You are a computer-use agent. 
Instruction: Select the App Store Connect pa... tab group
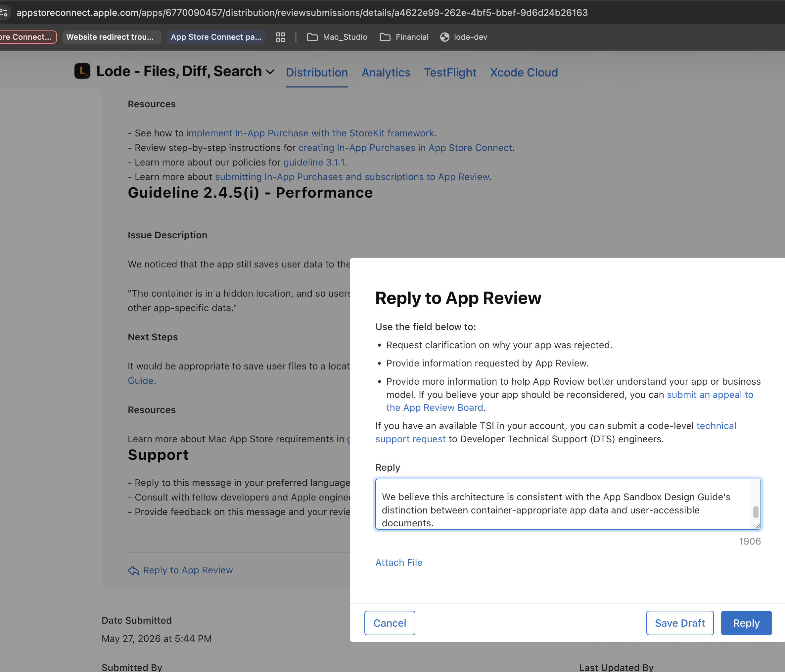[216, 37]
